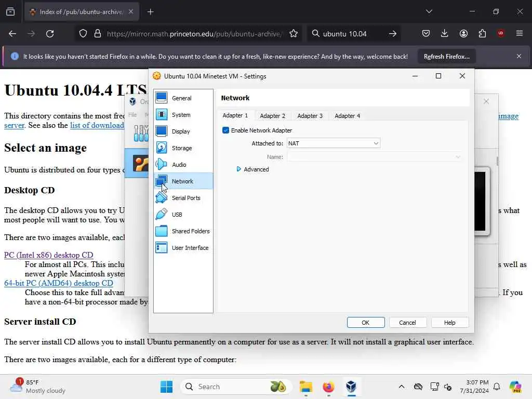The image size is (532, 399).
Task: Open a new Firefox tab
Action: point(150,12)
